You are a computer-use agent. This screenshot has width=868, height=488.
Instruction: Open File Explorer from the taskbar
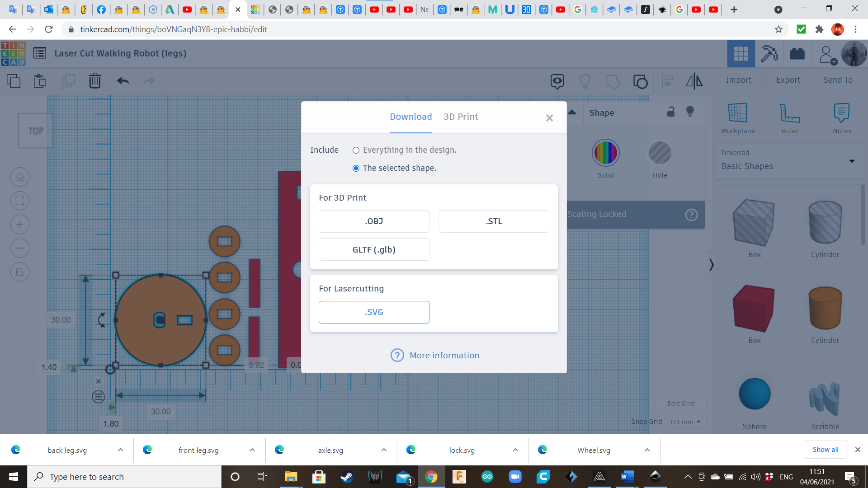pyautogui.click(x=290, y=477)
